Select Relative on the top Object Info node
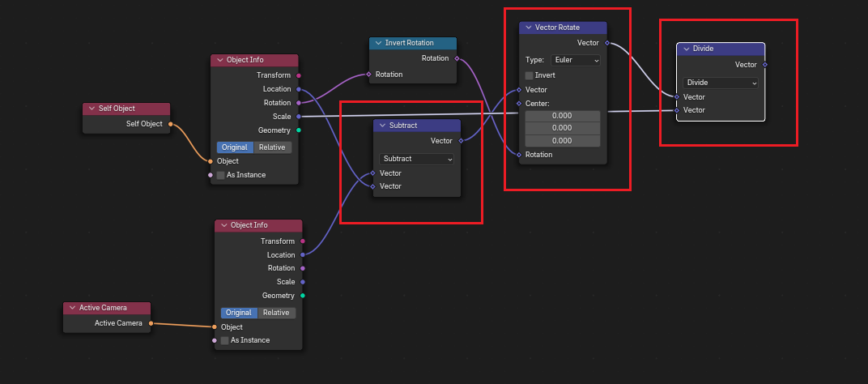 click(272, 147)
